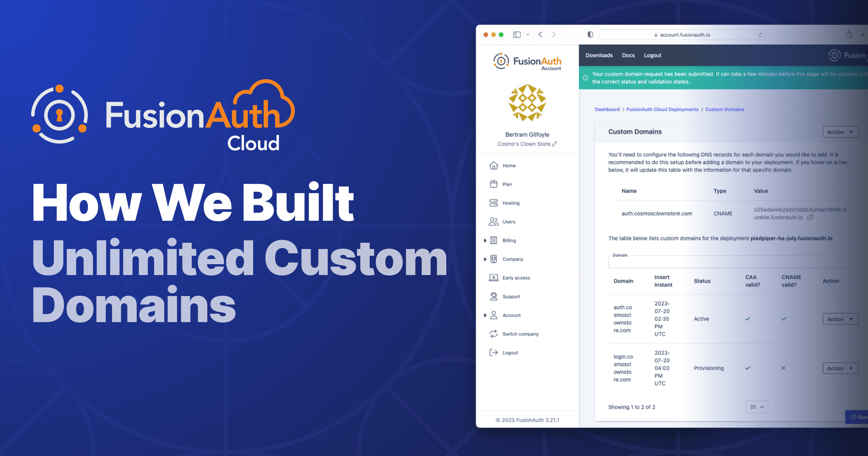
Task: Click Logout in the top navigation
Action: point(652,55)
